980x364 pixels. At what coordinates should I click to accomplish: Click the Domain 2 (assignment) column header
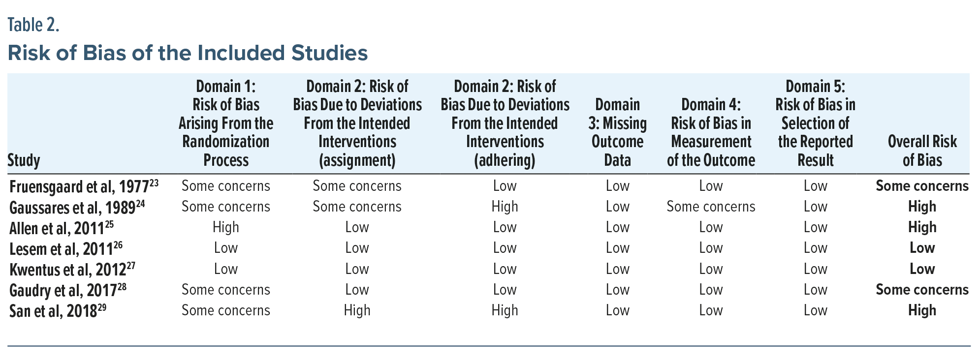[357, 123]
